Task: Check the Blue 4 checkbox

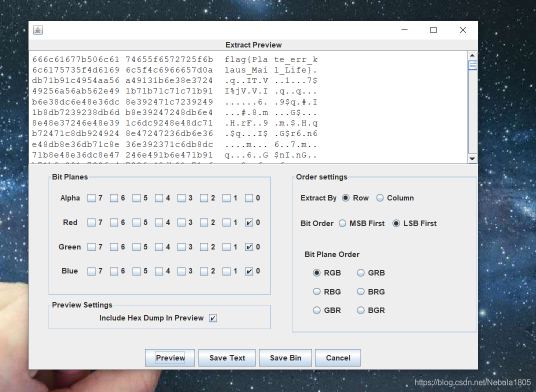Action: [159, 271]
